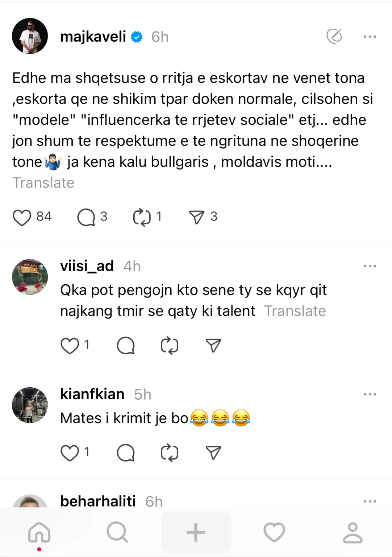The image size is (392, 557).
Task: Reply to viisi_ad's comment
Action: tap(126, 345)
